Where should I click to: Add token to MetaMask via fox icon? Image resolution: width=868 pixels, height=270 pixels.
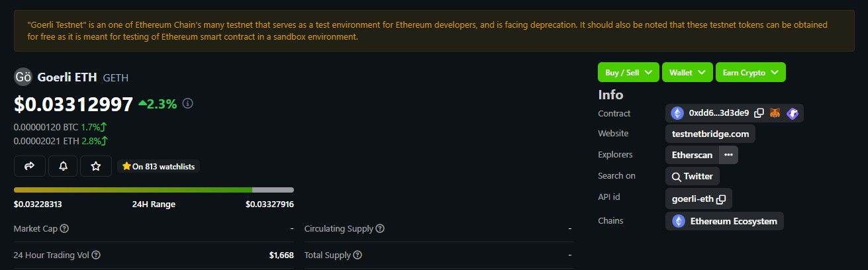coord(775,113)
